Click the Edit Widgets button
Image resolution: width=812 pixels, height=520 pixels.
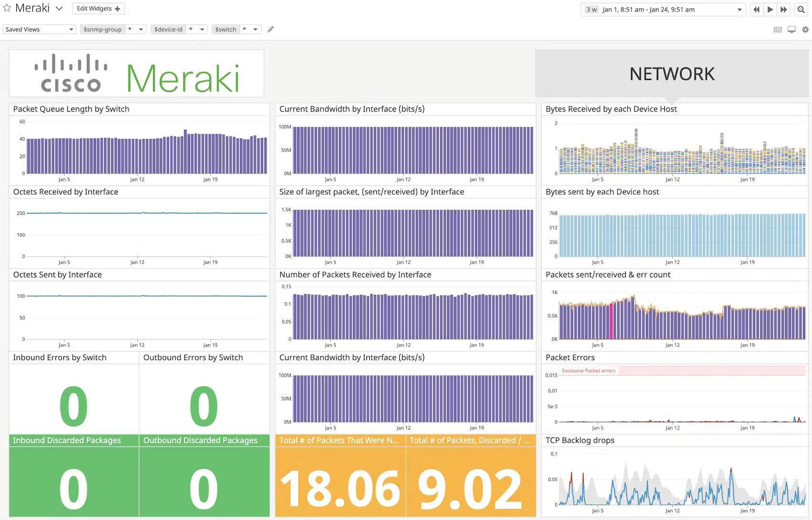(98, 9)
